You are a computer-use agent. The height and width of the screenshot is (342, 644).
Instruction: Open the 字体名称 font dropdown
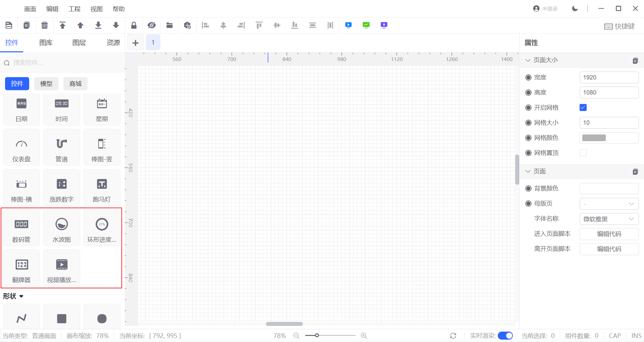[x=609, y=219]
